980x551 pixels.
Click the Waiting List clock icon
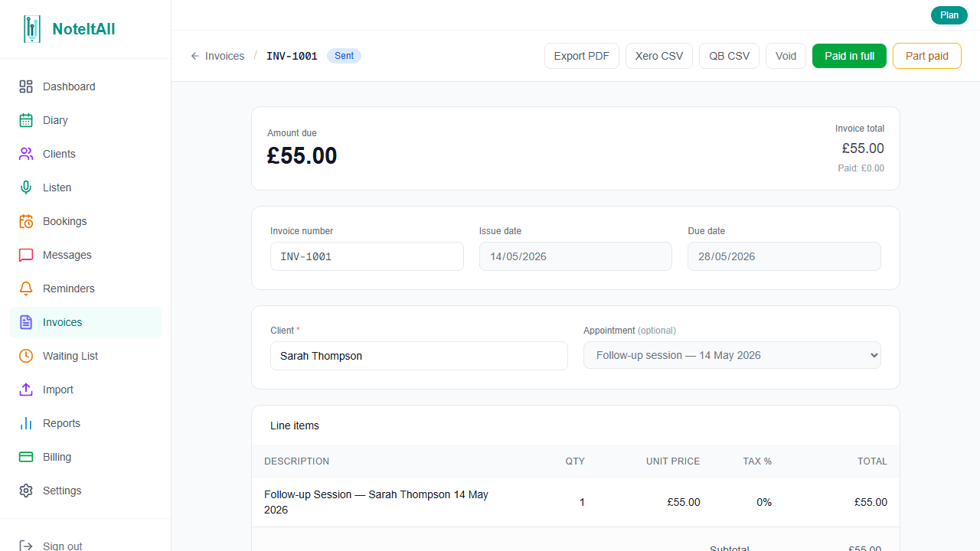tap(26, 356)
